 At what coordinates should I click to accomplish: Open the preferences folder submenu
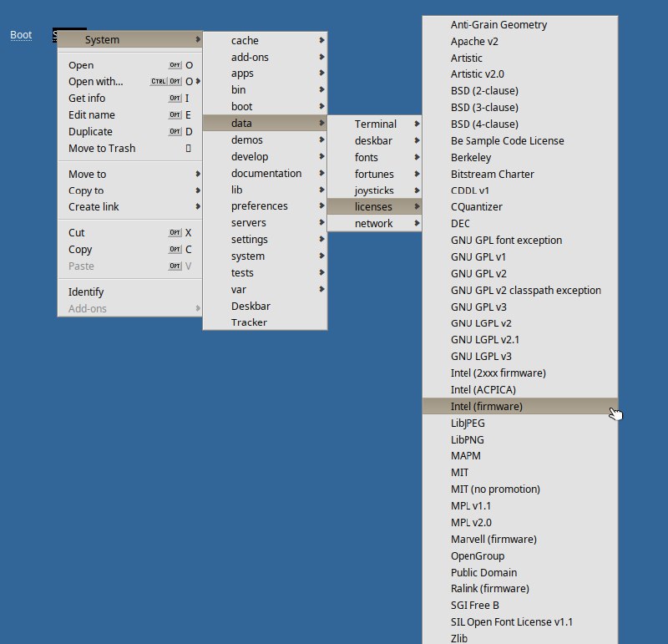click(260, 206)
